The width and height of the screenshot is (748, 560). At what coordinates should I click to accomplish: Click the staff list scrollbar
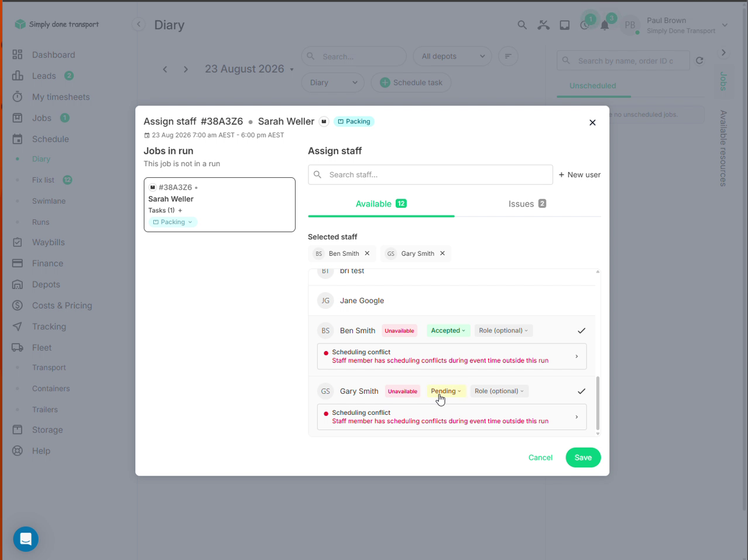(598, 403)
